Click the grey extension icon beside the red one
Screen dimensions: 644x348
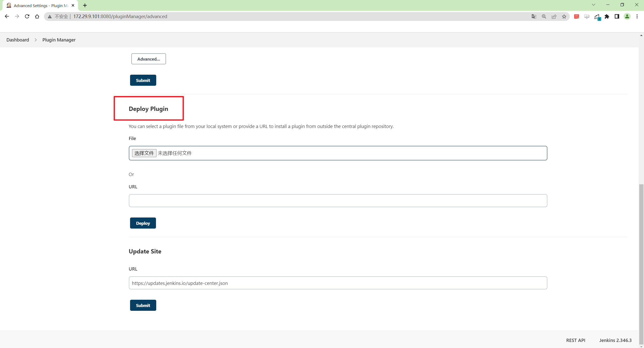coord(587,17)
